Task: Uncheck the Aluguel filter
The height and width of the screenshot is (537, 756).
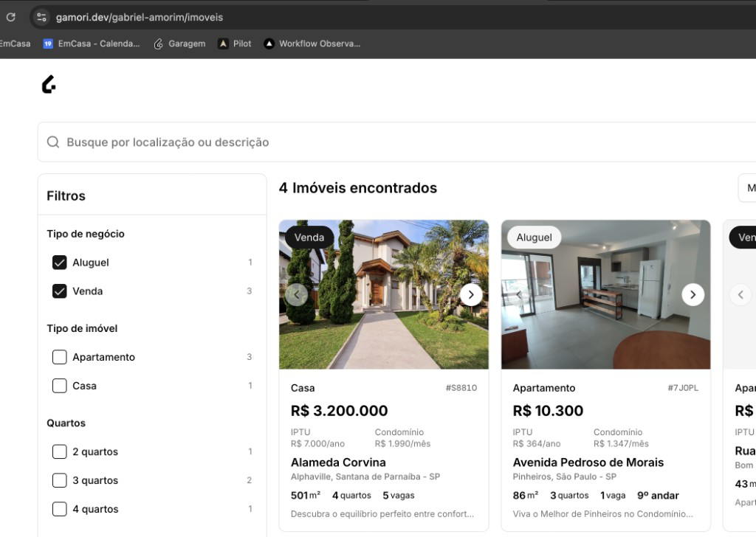Action: tap(59, 263)
